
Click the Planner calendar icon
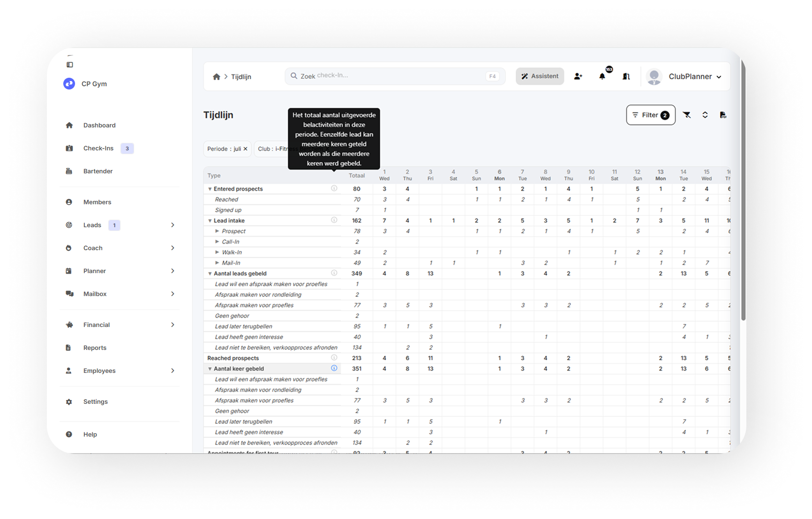tap(69, 271)
